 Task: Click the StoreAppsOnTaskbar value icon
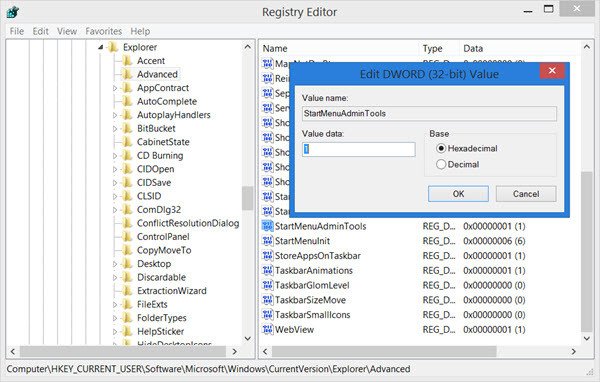267,256
